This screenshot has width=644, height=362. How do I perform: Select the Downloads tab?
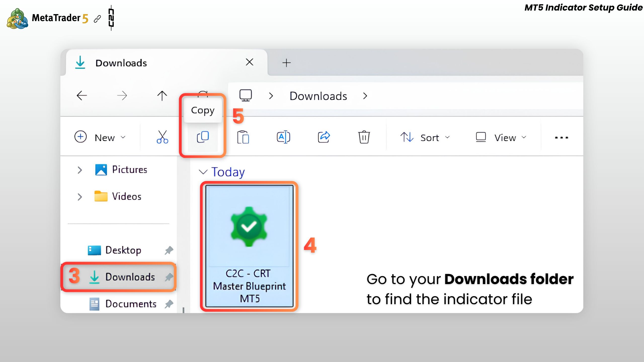click(x=166, y=63)
